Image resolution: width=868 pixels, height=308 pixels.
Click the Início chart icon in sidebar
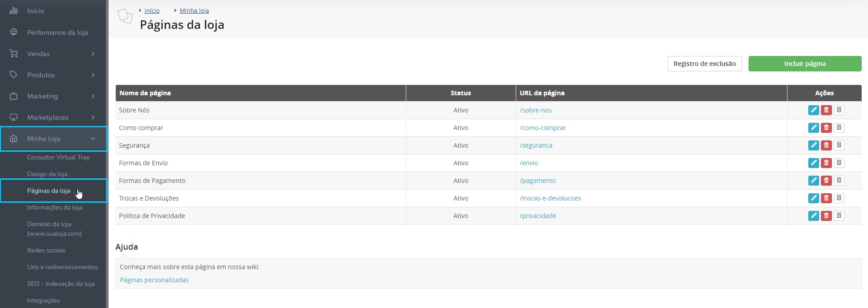(x=14, y=10)
